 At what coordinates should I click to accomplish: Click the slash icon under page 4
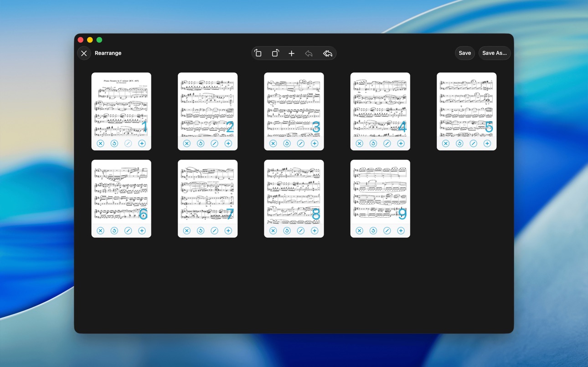tap(387, 143)
